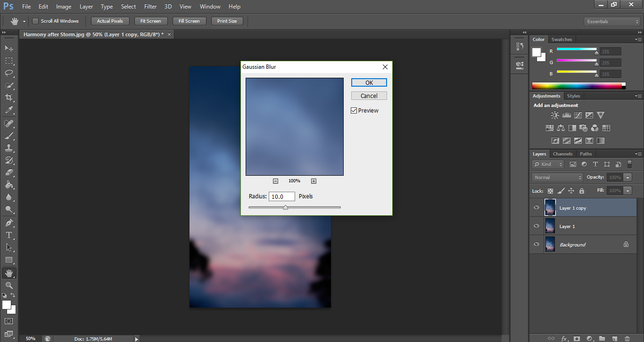This screenshot has height=342, width=644.
Task: Open the Layer menu
Action: click(x=86, y=7)
